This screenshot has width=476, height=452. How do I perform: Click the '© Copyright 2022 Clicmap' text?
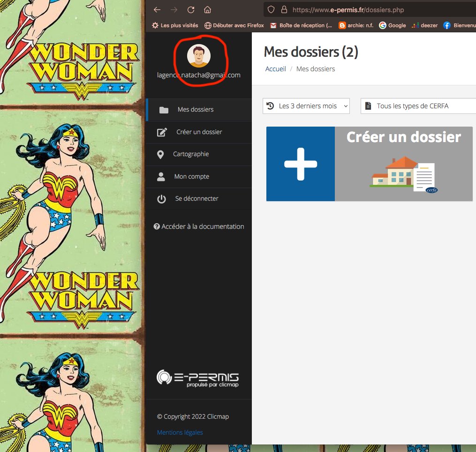click(193, 416)
